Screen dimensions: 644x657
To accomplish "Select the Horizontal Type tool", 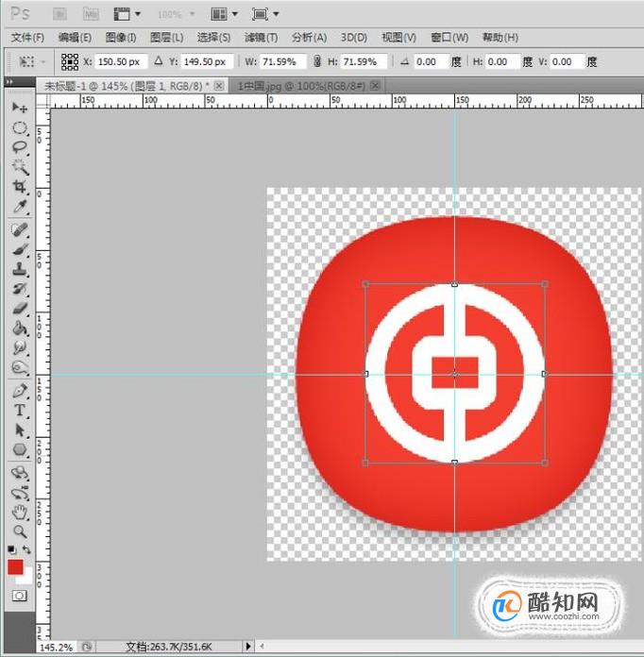I will pyautogui.click(x=19, y=411).
